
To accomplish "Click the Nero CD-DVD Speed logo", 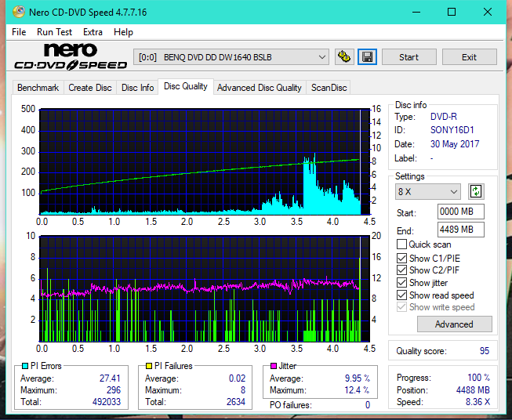I will point(71,56).
